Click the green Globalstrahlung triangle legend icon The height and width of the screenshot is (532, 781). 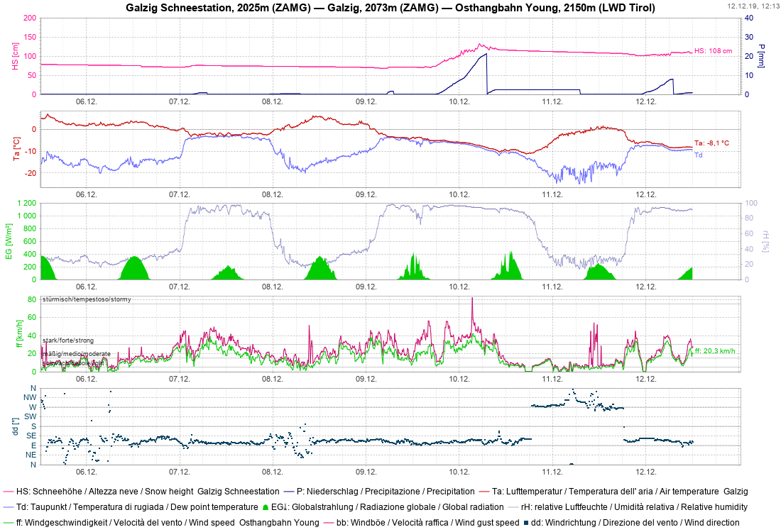pyautogui.click(x=267, y=507)
